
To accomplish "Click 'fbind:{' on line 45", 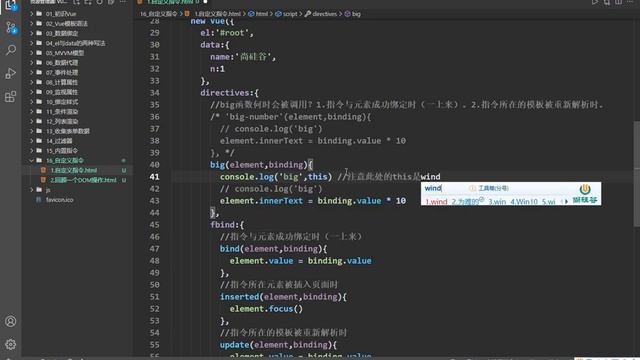I will point(227,224).
